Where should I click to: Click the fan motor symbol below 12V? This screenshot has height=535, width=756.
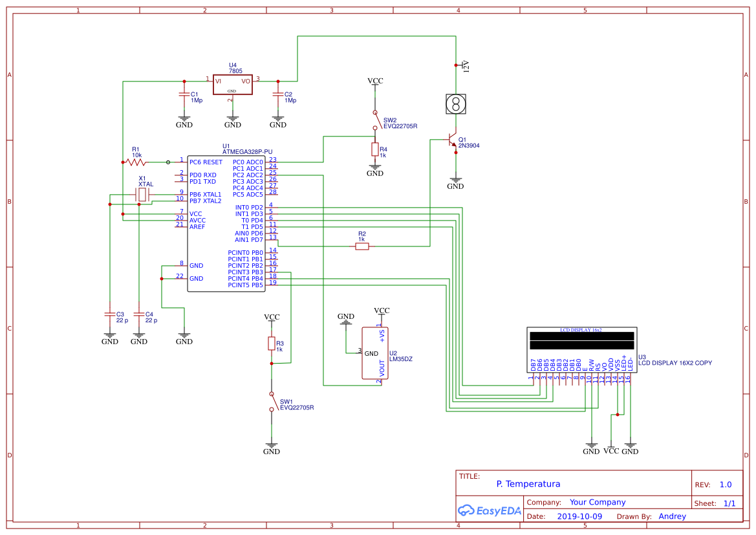tap(456, 104)
